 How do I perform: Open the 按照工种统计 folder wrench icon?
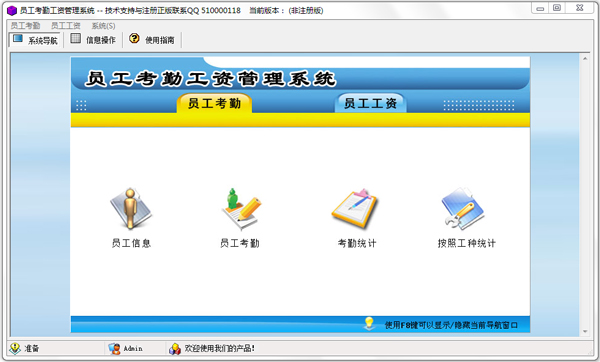[463, 209]
